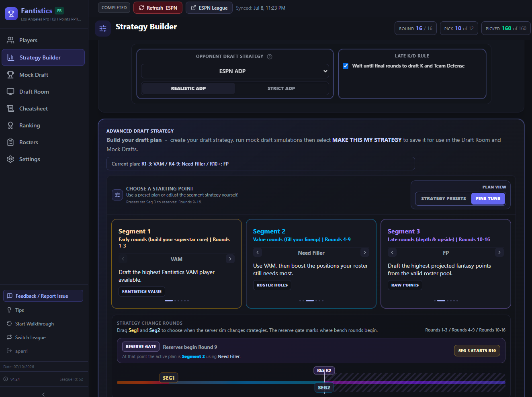
Task: Select the Realistic ADP option
Action: pos(188,88)
